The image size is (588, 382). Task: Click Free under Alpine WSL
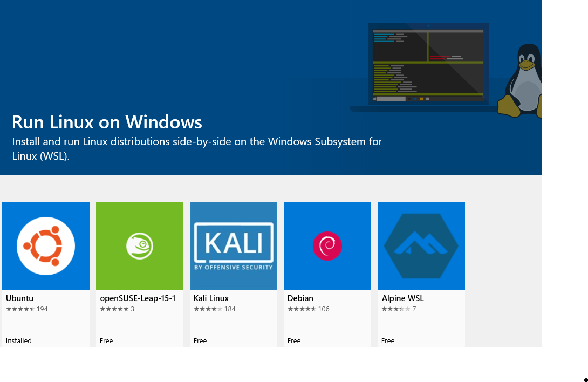(387, 340)
